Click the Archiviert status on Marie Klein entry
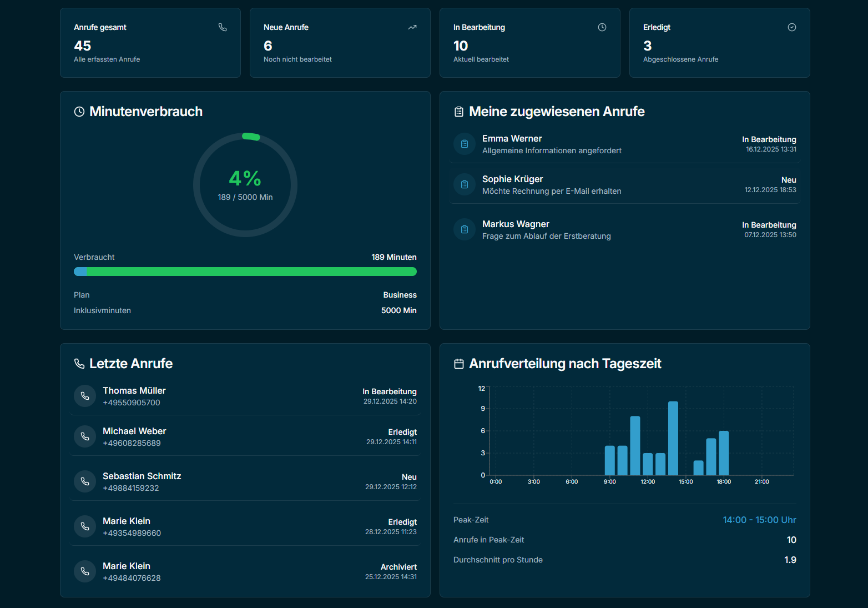The image size is (868, 608). 398,566
